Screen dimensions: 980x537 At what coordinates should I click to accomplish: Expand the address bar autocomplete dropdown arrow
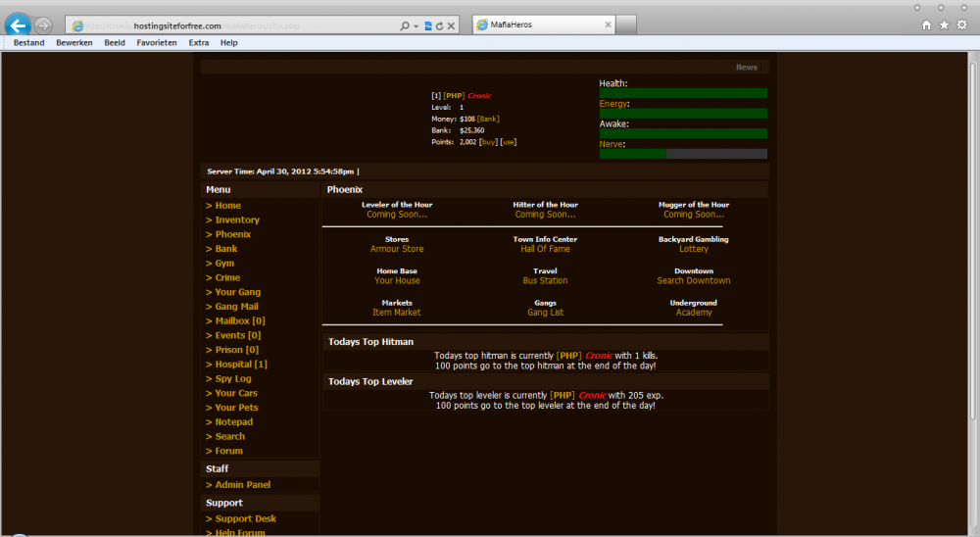click(x=416, y=25)
